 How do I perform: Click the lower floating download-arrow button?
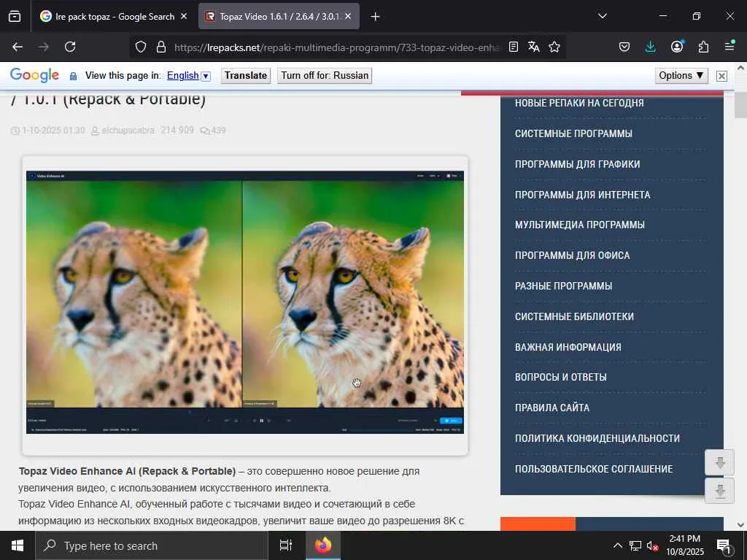click(x=720, y=491)
